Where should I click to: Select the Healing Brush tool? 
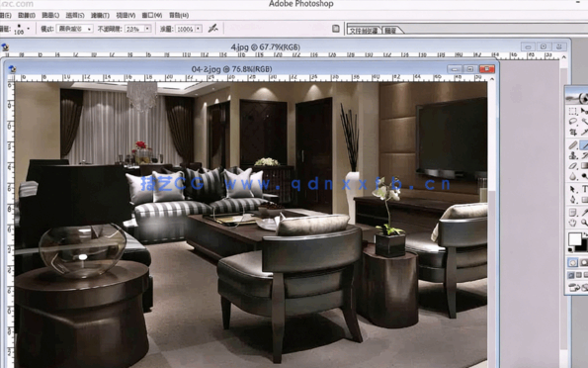point(573,145)
